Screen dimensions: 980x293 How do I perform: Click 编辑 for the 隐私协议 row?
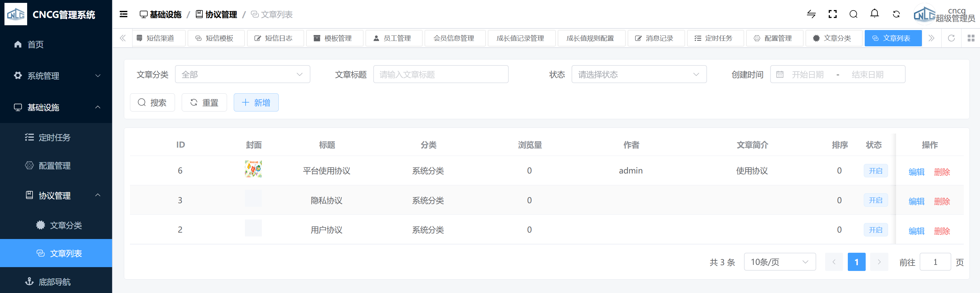point(916,201)
